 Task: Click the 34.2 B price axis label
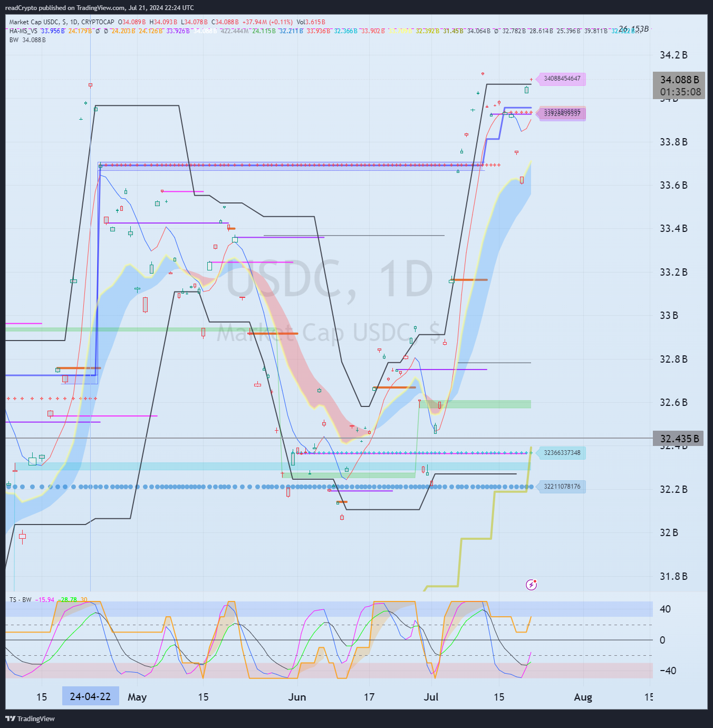click(x=673, y=55)
